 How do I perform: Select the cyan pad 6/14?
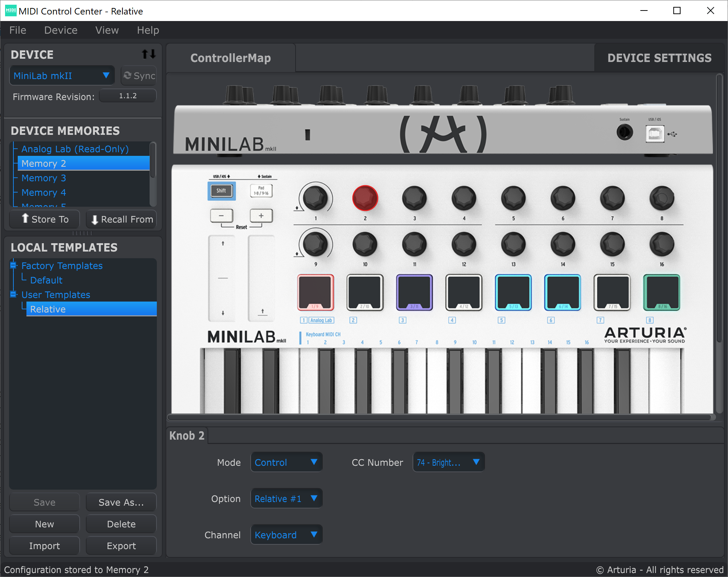(x=562, y=292)
